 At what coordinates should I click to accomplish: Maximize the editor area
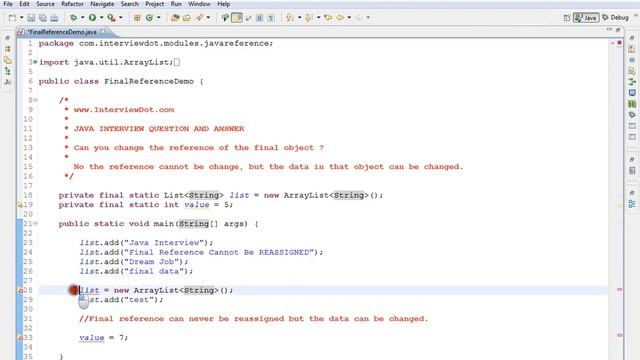[x=618, y=30]
